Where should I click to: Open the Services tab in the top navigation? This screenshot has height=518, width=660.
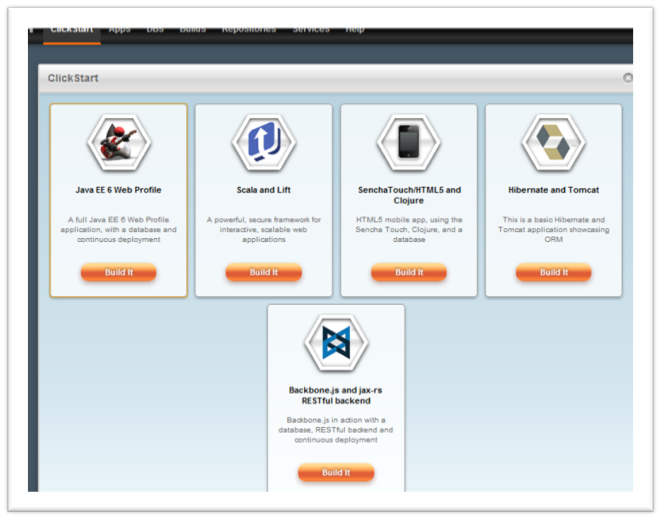click(x=311, y=30)
